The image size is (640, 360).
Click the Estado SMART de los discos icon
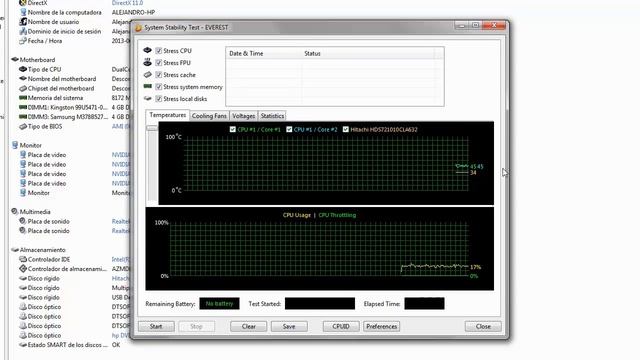[x=23, y=345]
